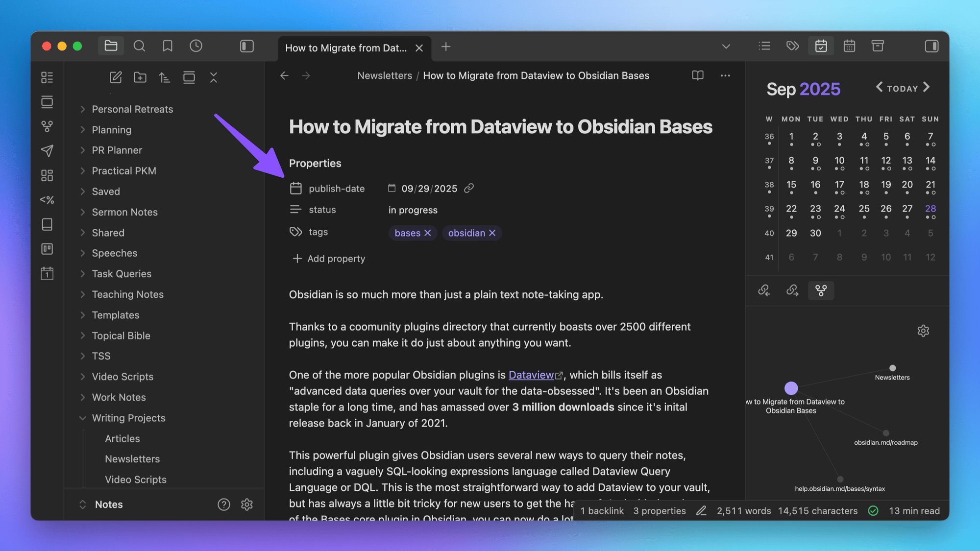This screenshot has width=980, height=551.
Task: Switch to reading view book icon
Action: 698,75
